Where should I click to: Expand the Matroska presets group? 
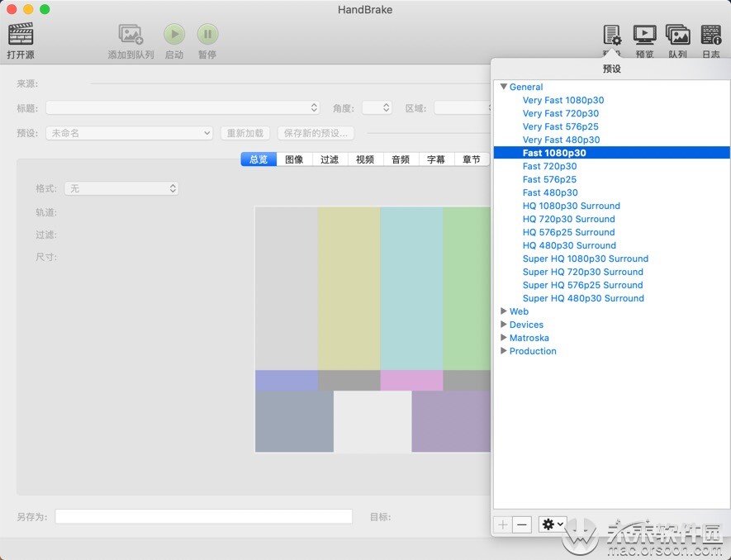pos(504,338)
